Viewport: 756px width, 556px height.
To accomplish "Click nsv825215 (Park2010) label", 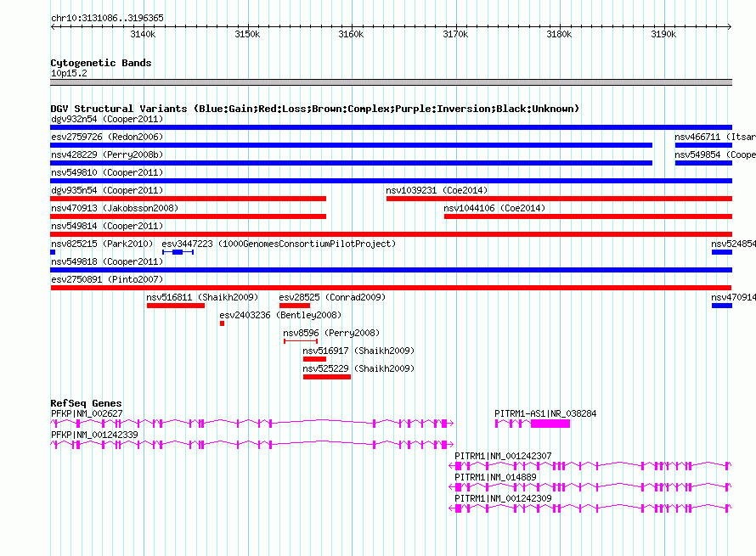I will tap(102, 244).
